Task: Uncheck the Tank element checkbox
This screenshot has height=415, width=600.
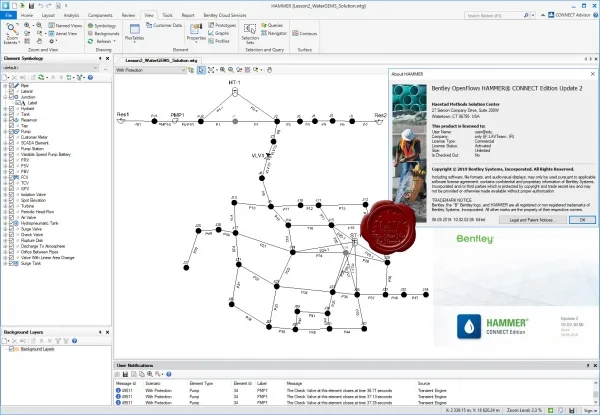Action: [11, 114]
